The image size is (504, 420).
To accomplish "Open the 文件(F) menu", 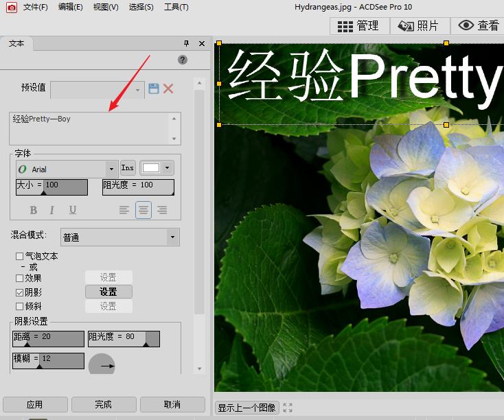I will click(35, 7).
